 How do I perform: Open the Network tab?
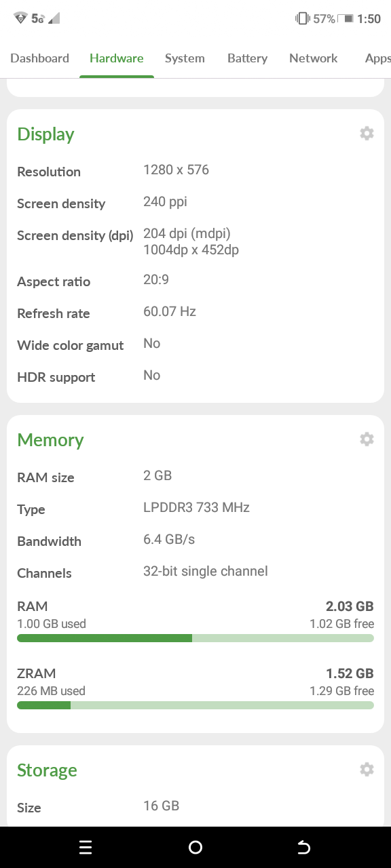pos(314,58)
